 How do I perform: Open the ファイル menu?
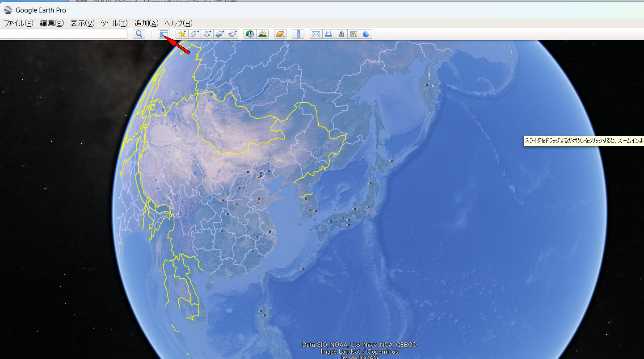18,23
